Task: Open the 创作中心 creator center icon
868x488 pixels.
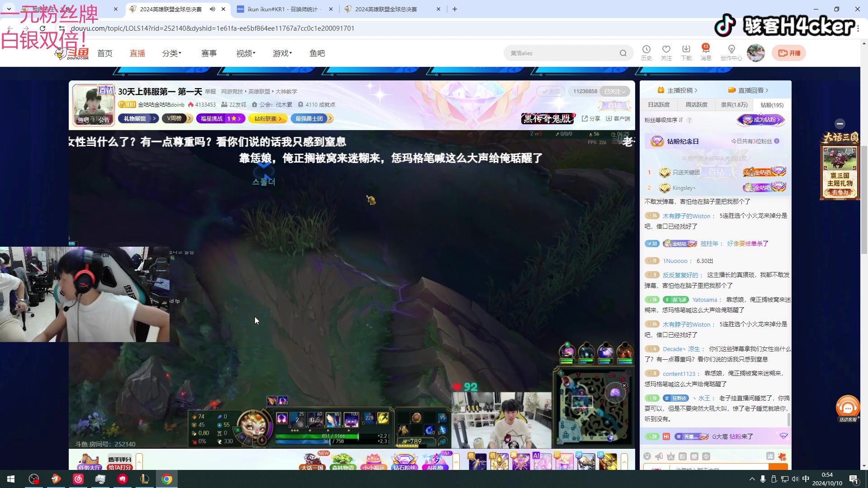Action: tap(731, 52)
